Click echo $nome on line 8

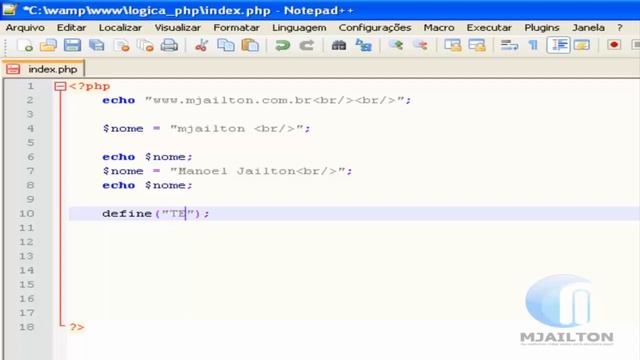[x=147, y=185]
